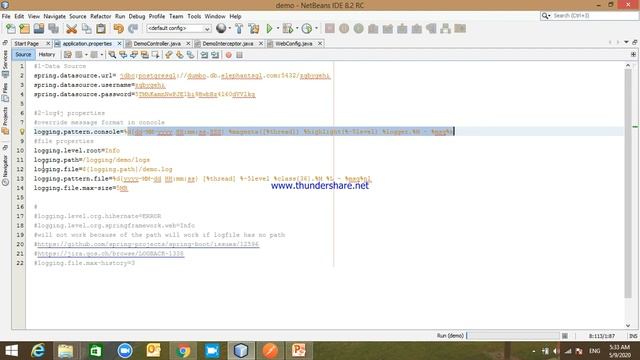Image resolution: width=640 pixels, height=360 pixels.
Task: Expand the Debug Project arrow dropdown
Action: (x=297, y=28)
